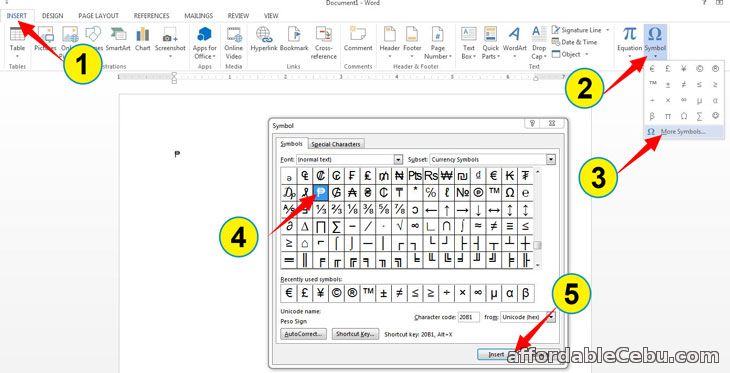The width and height of the screenshot is (730, 373).
Task: Open Quick Parts menu
Action: pos(490,43)
